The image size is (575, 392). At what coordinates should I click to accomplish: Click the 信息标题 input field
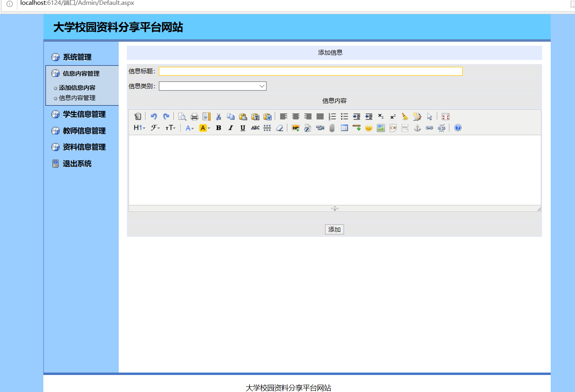[x=310, y=71]
